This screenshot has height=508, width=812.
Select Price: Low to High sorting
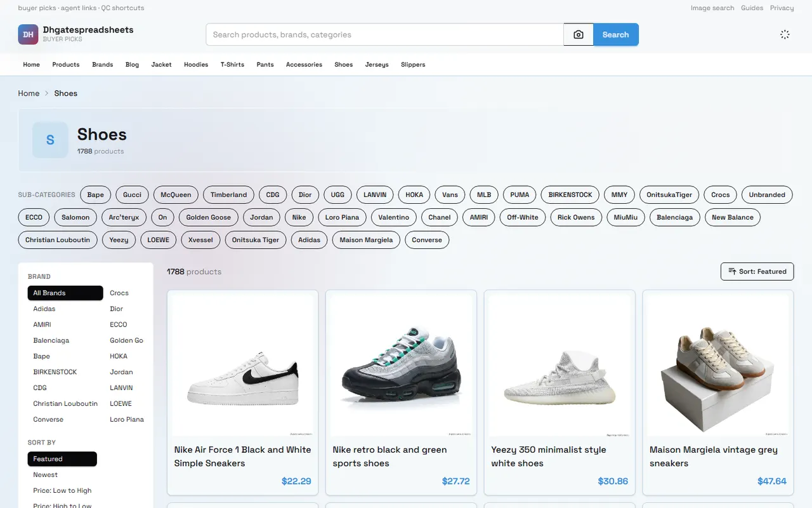[x=62, y=490]
